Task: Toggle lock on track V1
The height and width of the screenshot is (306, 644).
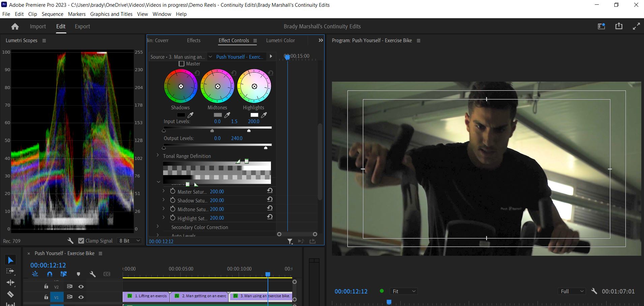Action: [x=46, y=297]
